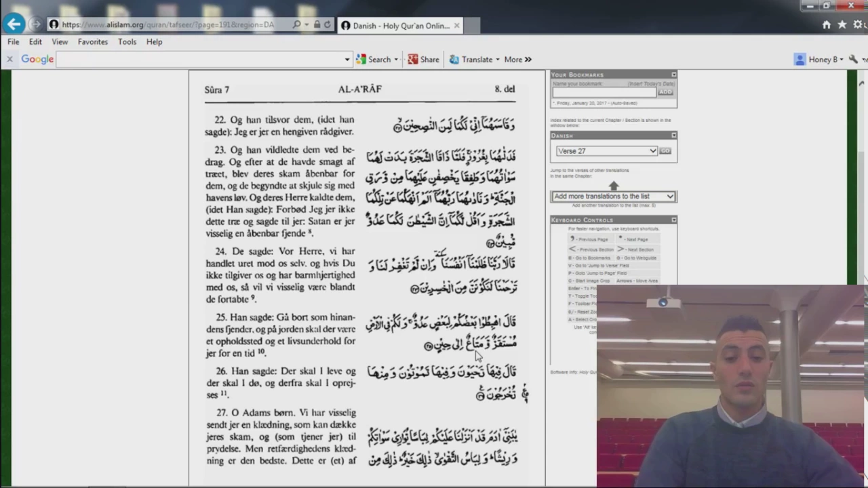Open the Favorites menu
Screen dimensions: 868x488
click(x=93, y=42)
